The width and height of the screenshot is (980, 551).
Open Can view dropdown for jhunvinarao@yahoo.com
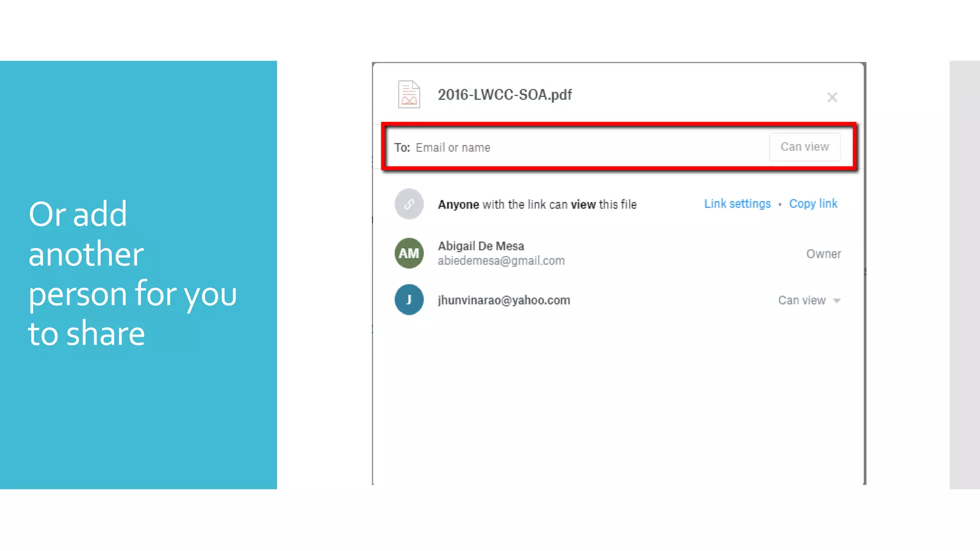pos(802,300)
